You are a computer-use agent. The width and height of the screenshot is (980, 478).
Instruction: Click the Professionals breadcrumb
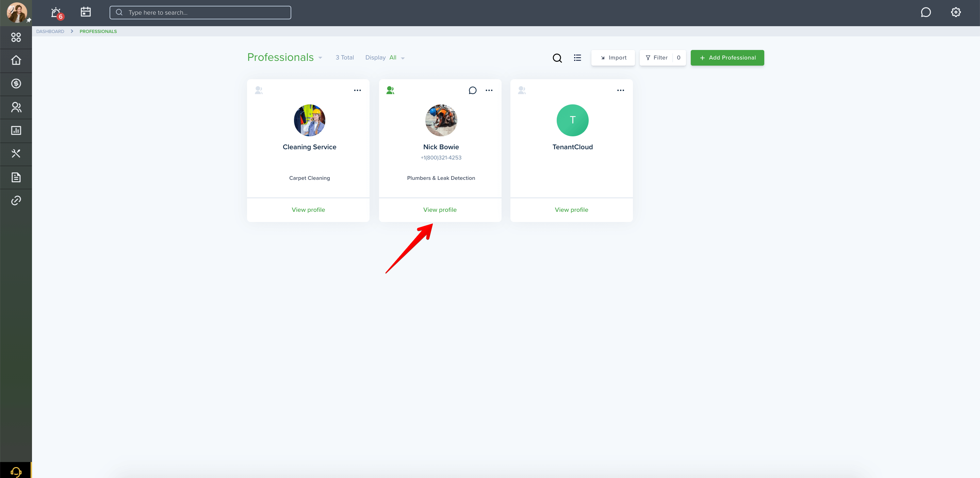click(98, 32)
